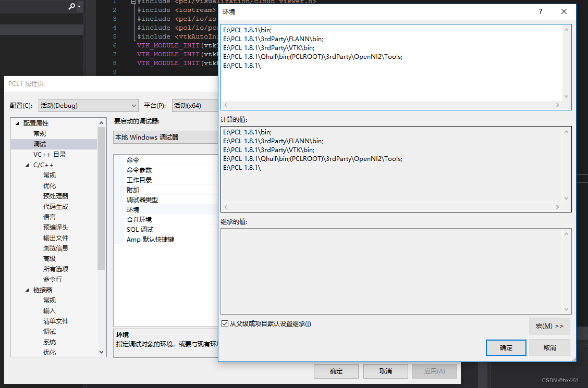The width and height of the screenshot is (588, 388).
Task: Click the right scroll arrow under 计算的值 box
Action: pyautogui.click(x=557, y=207)
